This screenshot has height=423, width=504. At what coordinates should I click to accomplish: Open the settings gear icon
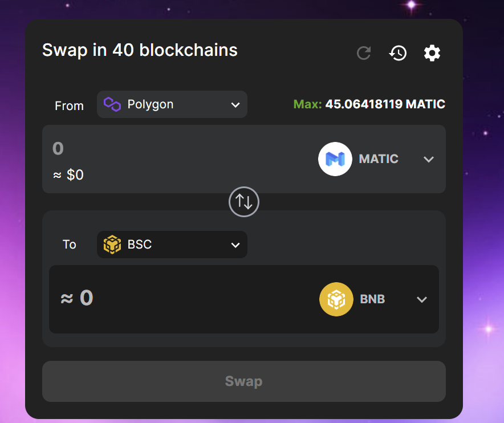pos(432,53)
